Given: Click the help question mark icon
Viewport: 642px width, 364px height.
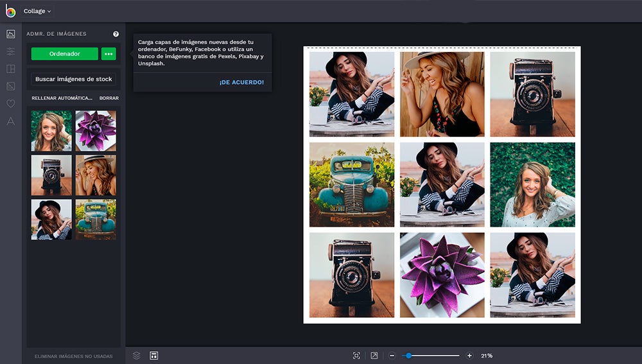Looking at the screenshot, I should click(x=116, y=34).
